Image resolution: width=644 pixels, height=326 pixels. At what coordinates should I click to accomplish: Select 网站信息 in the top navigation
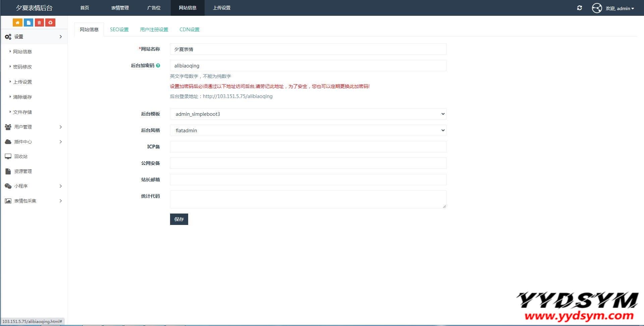[187, 8]
